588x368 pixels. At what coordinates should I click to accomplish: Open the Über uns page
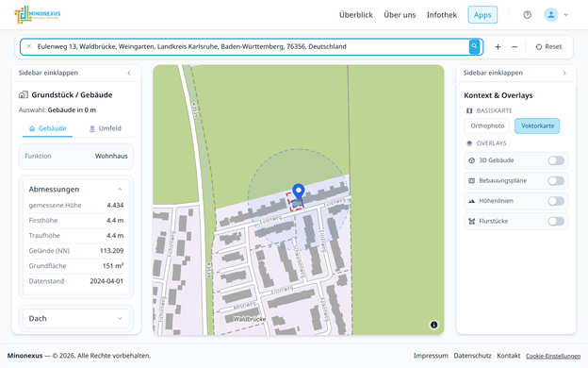point(400,15)
